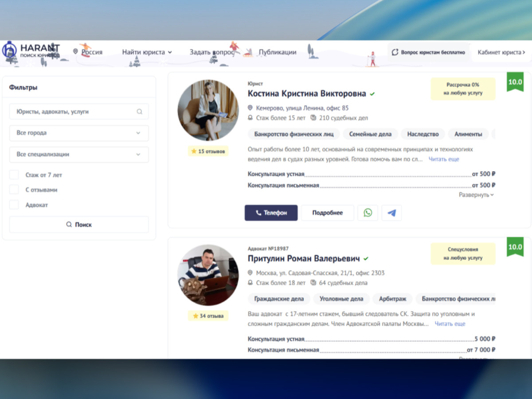Select the Семейные дела tag

[x=370, y=134]
